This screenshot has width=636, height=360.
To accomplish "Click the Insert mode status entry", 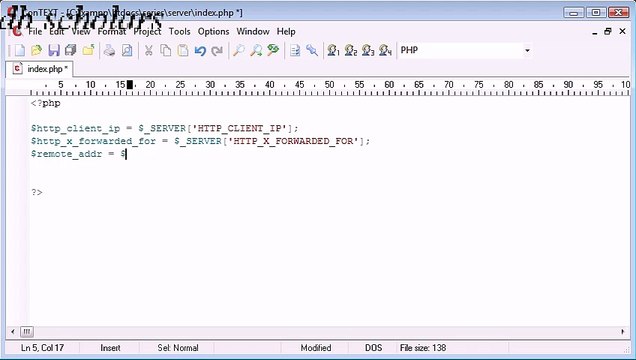I will [x=110, y=348].
